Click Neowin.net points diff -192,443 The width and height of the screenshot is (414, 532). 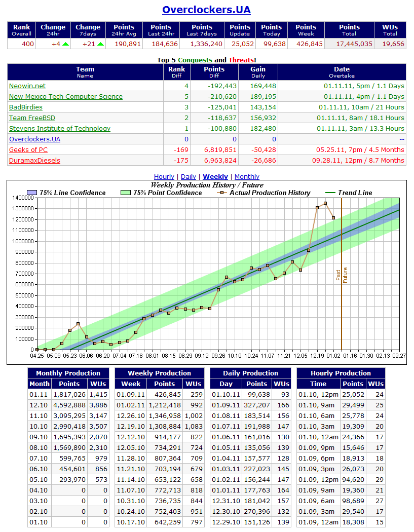coord(222,86)
